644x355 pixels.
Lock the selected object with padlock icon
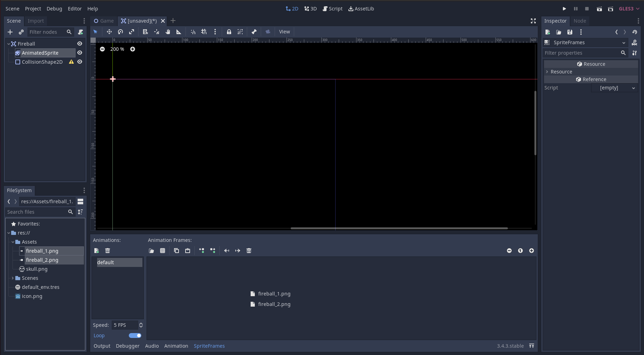229,32
